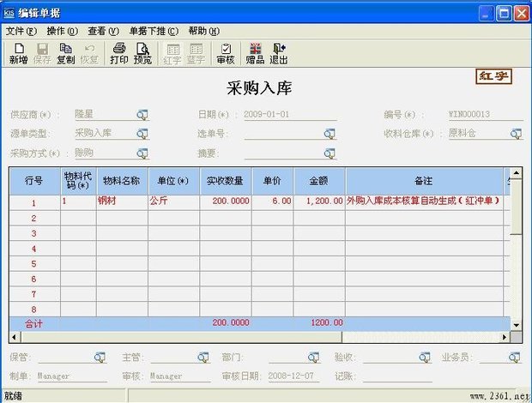This screenshot has height=403, width=532.
Task: Click the 实收数量 column header
Action: pos(226,181)
